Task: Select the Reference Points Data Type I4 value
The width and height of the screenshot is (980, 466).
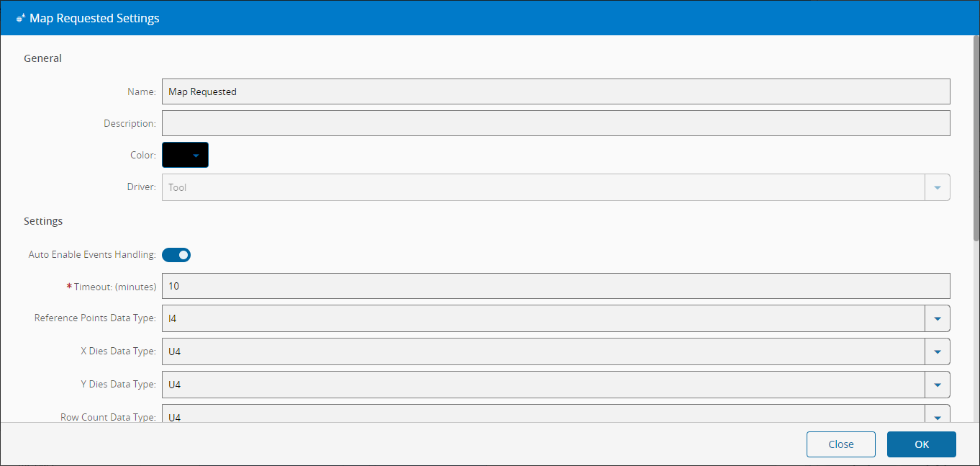Action: [543, 318]
